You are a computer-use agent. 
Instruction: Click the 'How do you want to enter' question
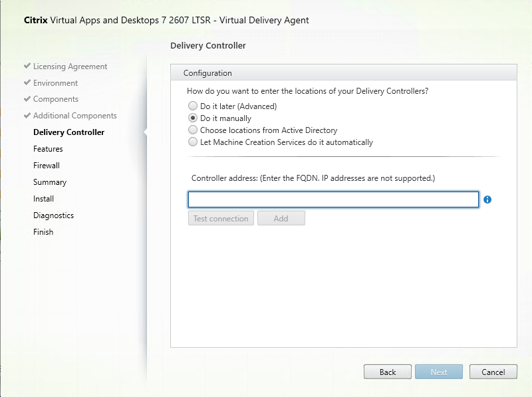tap(307, 91)
